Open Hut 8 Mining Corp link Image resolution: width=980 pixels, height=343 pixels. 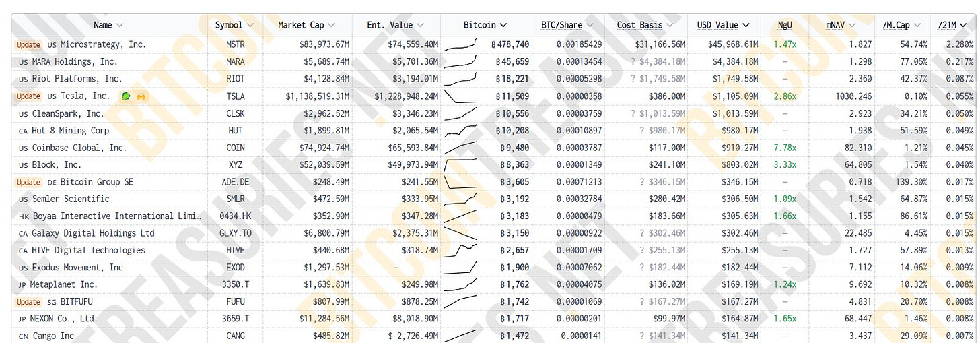coord(71,131)
